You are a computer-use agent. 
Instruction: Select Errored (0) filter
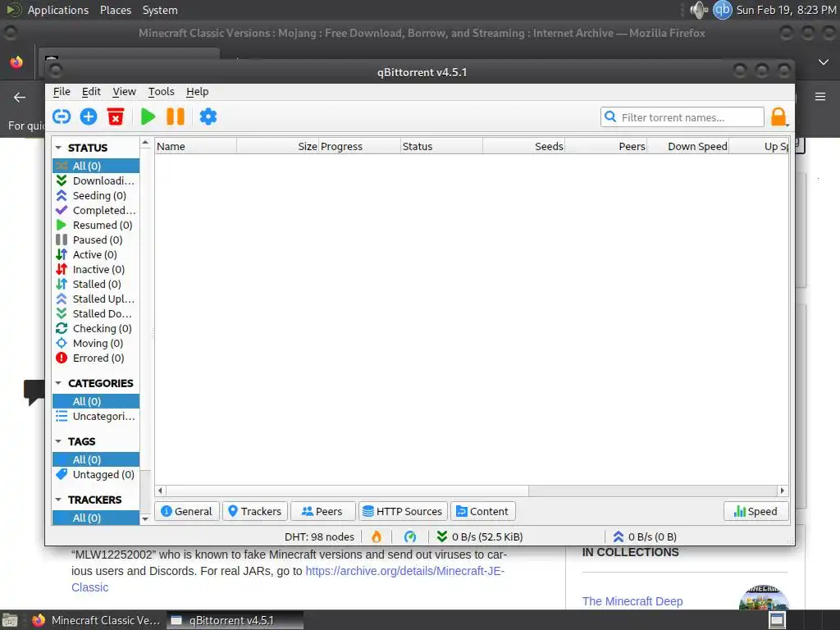tap(96, 358)
